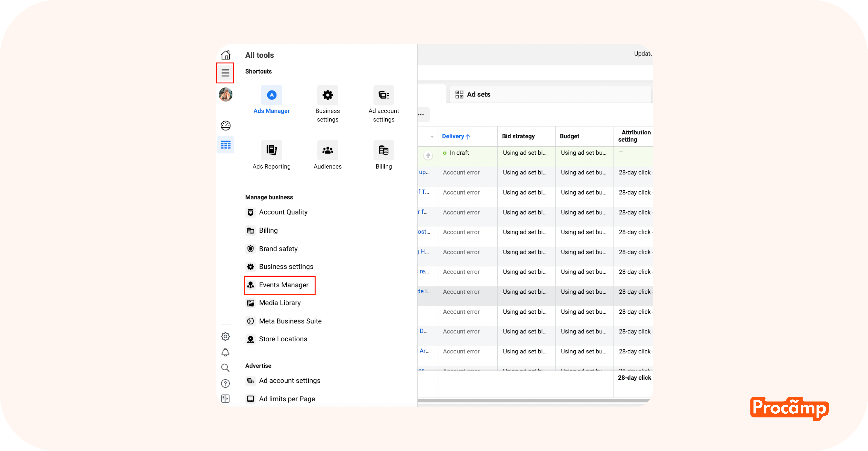Viewport: 868px width, 451px height.
Task: Click the Brand safety shield icon
Action: 250,249
